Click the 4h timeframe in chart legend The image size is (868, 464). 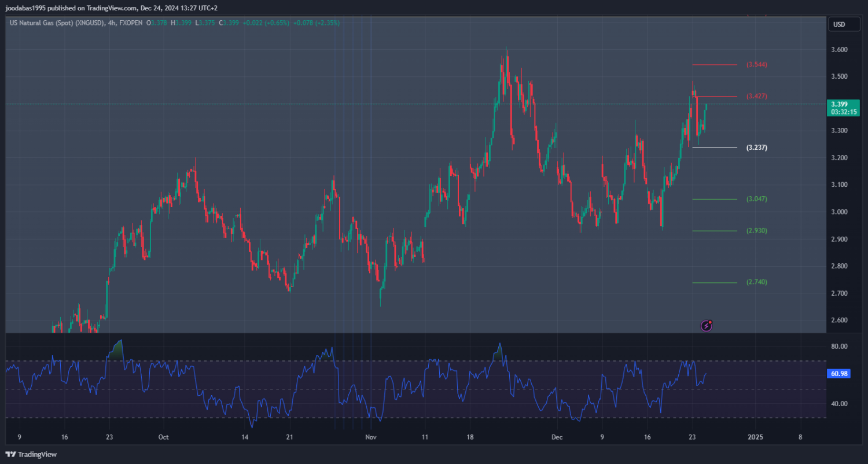(112, 23)
